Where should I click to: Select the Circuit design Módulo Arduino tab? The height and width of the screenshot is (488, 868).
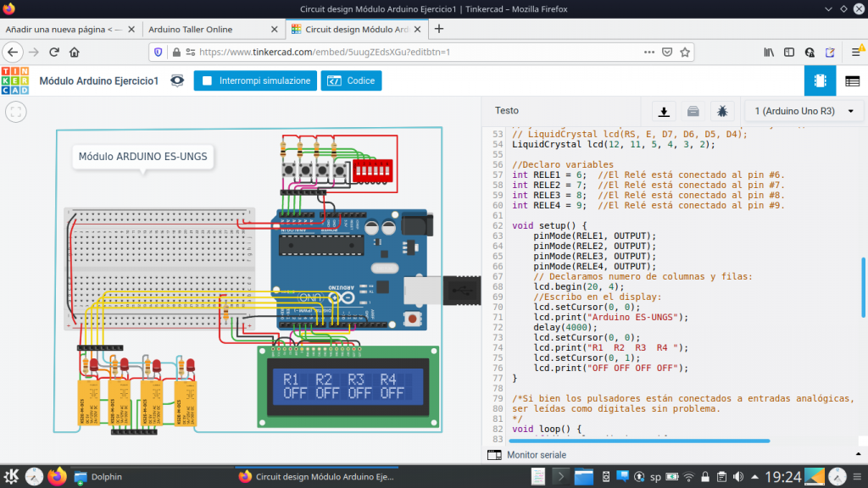[357, 30]
